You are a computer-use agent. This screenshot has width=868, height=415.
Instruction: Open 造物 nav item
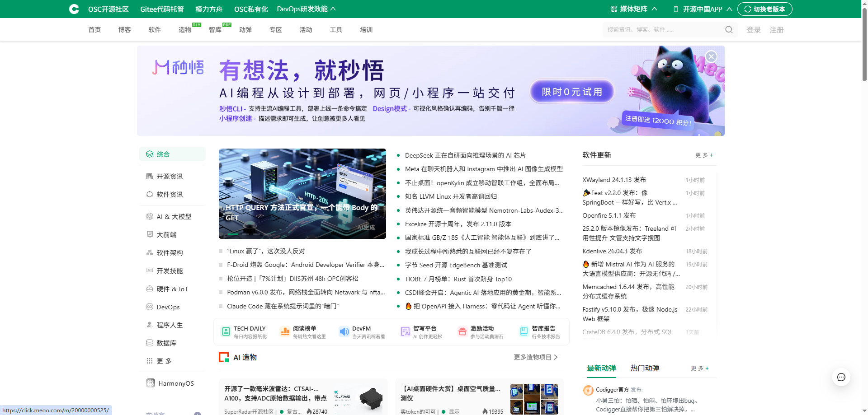[185, 30]
